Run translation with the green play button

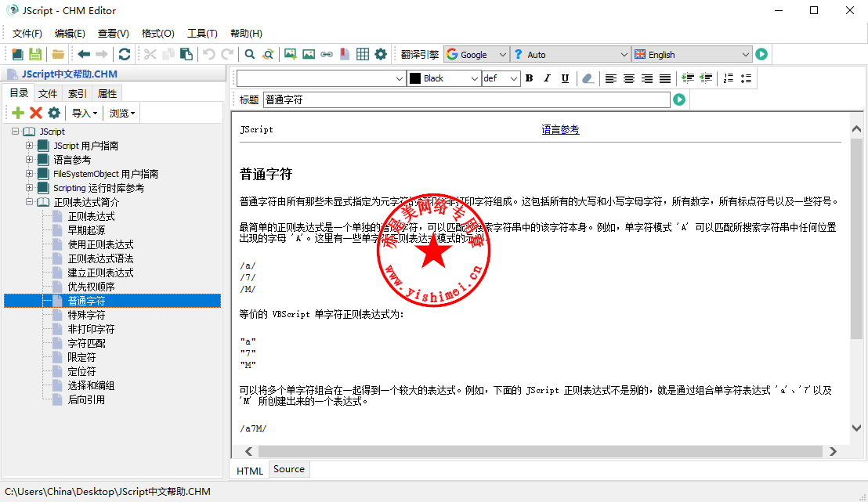761,54
